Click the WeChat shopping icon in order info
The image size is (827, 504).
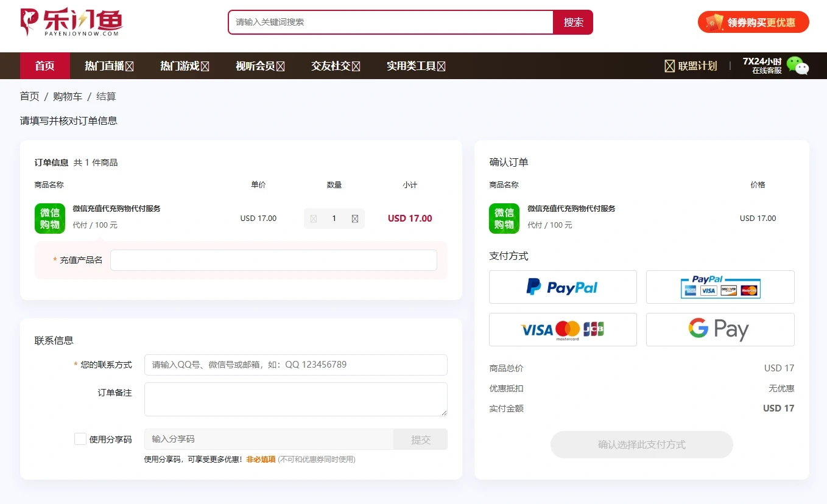(x=50, y=219)
